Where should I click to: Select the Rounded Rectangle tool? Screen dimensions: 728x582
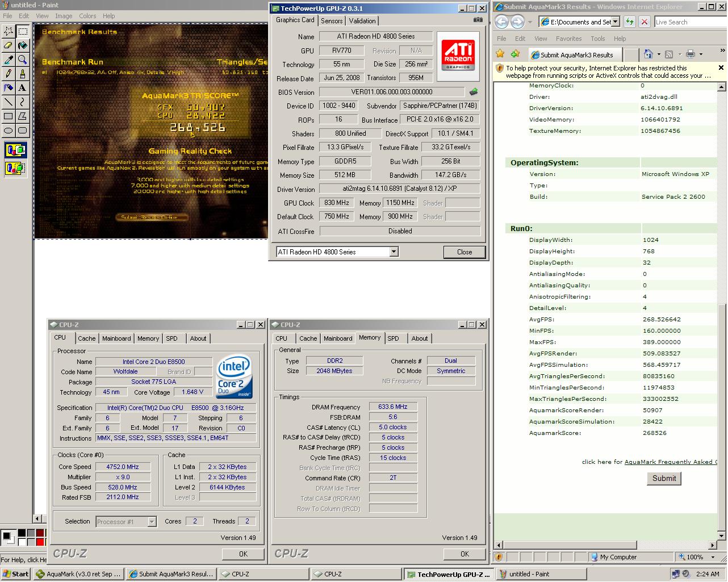pyautogui.click(x=23, y=131)
